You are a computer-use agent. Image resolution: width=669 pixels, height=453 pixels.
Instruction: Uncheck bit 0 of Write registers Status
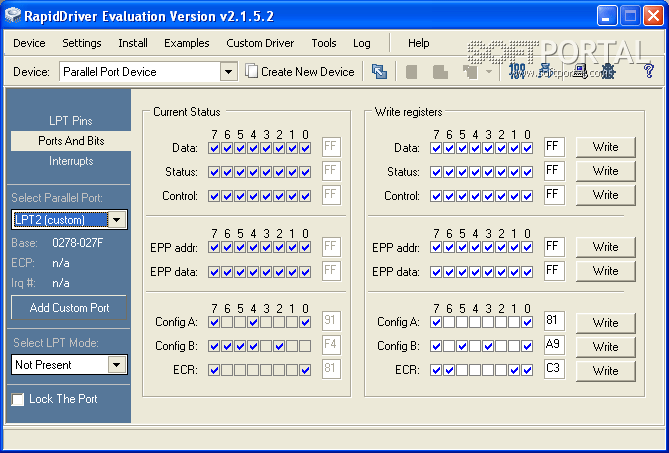pyautogui.click(x=527, y=172)
